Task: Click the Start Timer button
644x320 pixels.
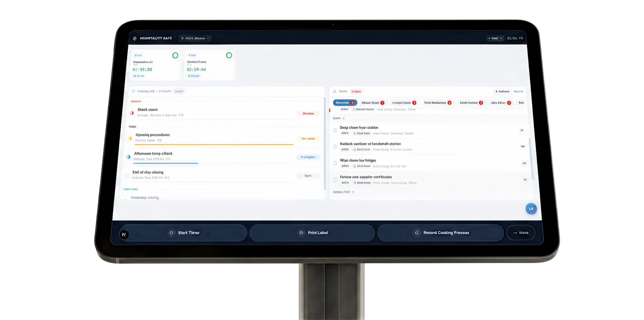Action: point(184,233)
